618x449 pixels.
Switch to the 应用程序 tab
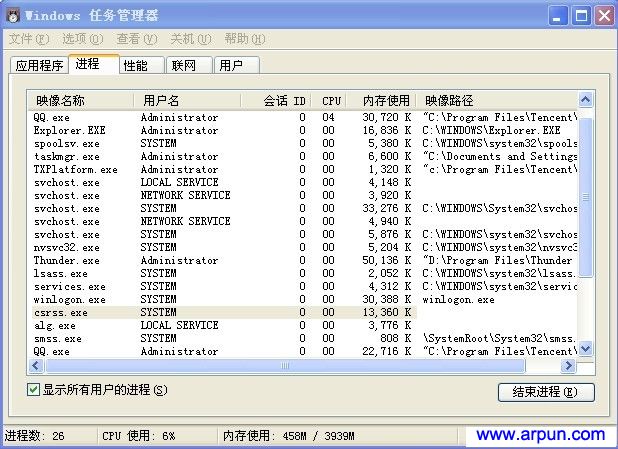(39, 65)
